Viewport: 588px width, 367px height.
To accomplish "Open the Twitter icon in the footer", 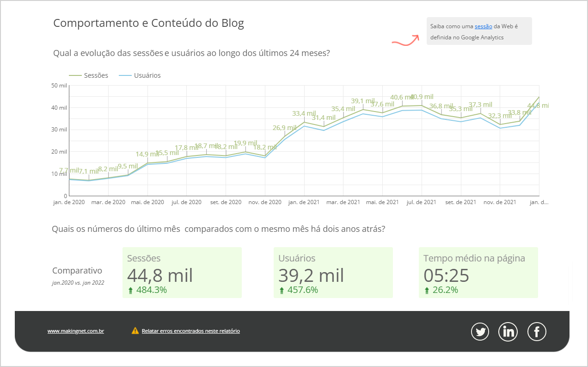I will pos(480,331).
